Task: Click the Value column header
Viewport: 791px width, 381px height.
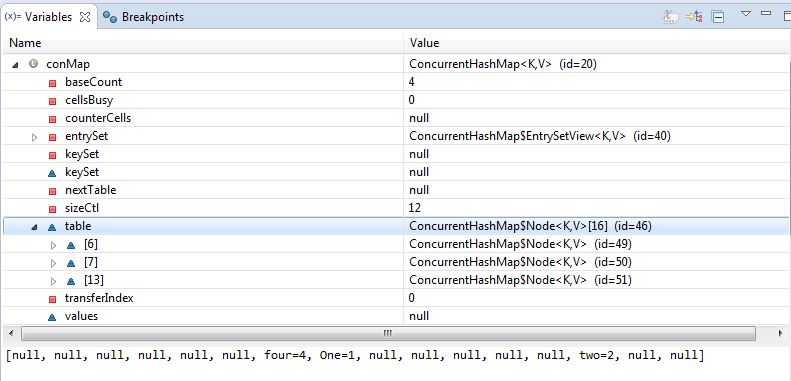Action: coord(597,43)
